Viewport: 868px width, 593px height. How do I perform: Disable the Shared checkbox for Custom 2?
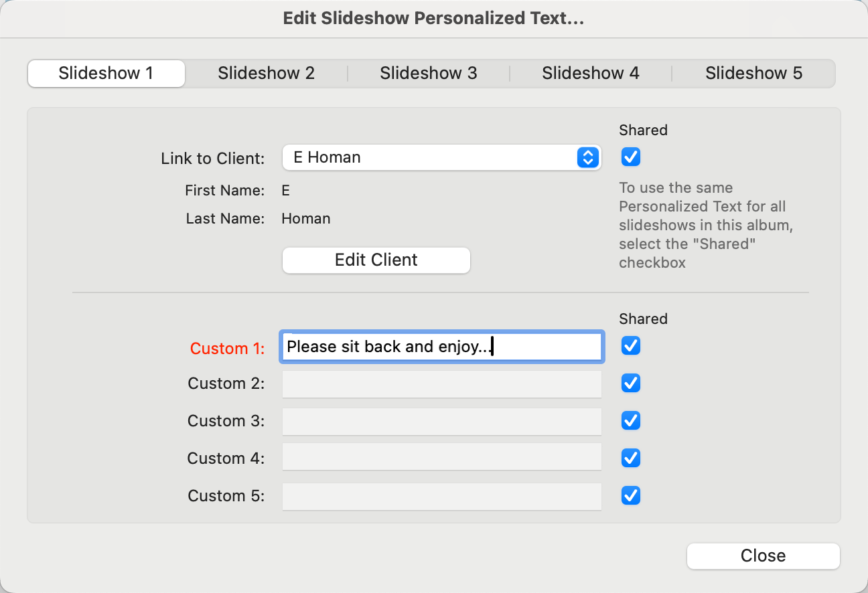631,383
